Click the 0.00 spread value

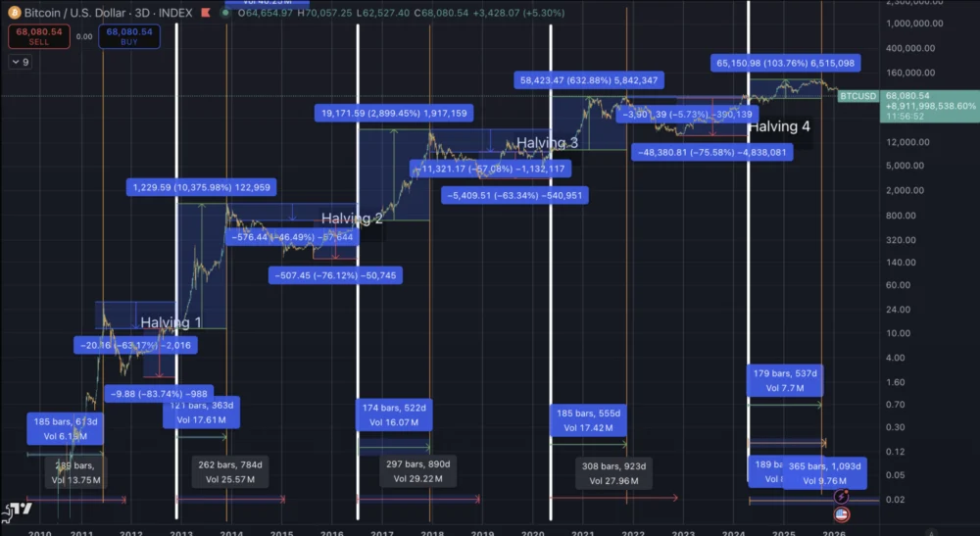tap(84, 36)
